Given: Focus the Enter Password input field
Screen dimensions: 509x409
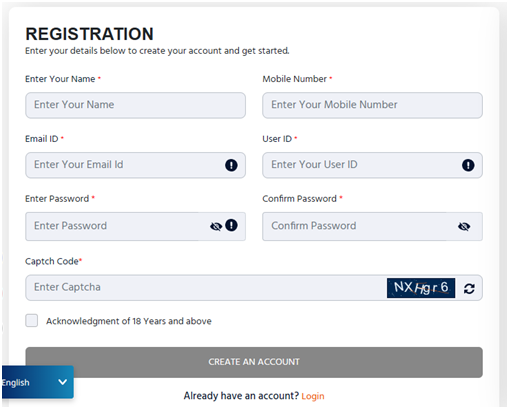Looking at the screenshot, I should click(x=135, y=226).
